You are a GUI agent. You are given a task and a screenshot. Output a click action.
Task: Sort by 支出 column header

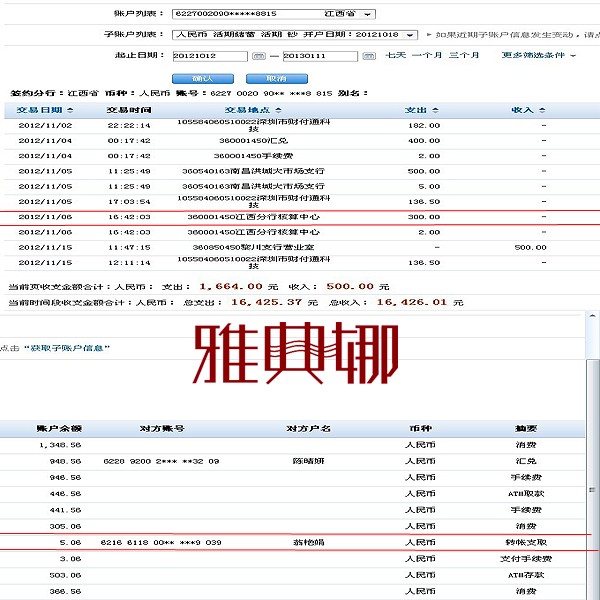pyautogui.click(x=416, y=110)
